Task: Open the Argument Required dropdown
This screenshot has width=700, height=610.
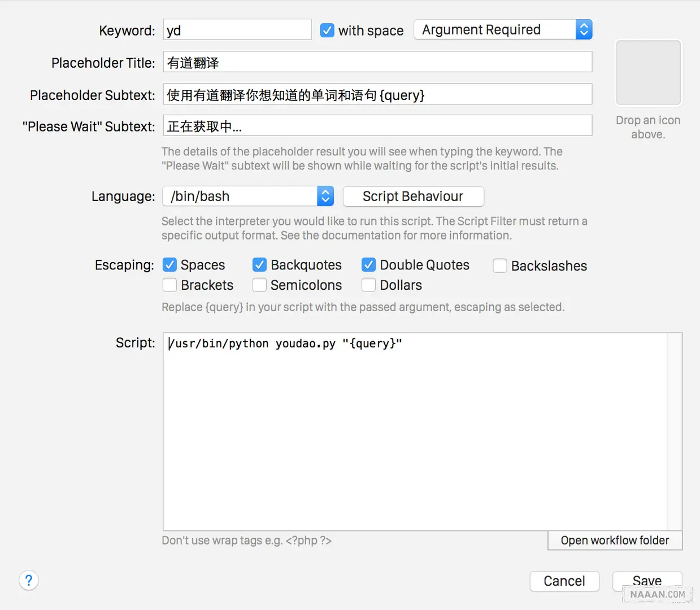Action: click(x=503, y=29)
